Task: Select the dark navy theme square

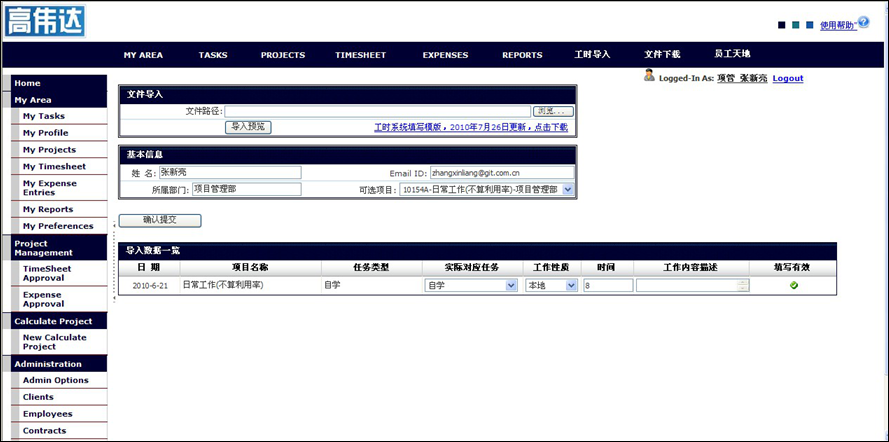Action: 782,26
